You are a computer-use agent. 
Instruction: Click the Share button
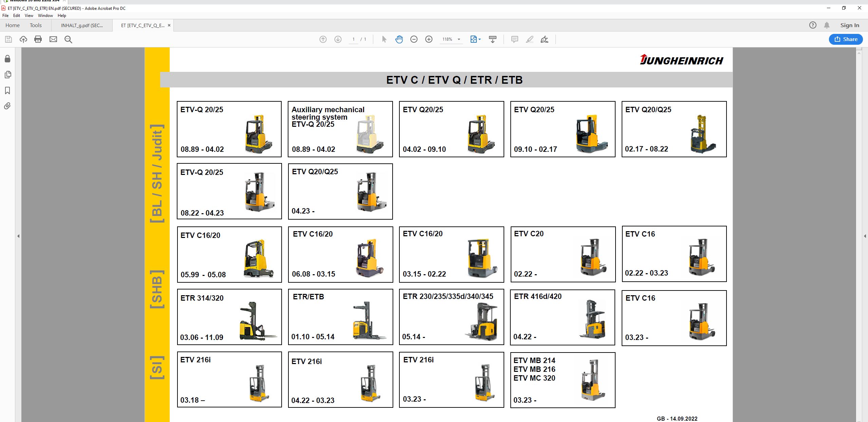pos(845,39)
